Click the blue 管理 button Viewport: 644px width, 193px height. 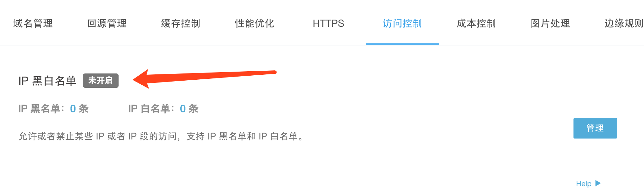595,128
